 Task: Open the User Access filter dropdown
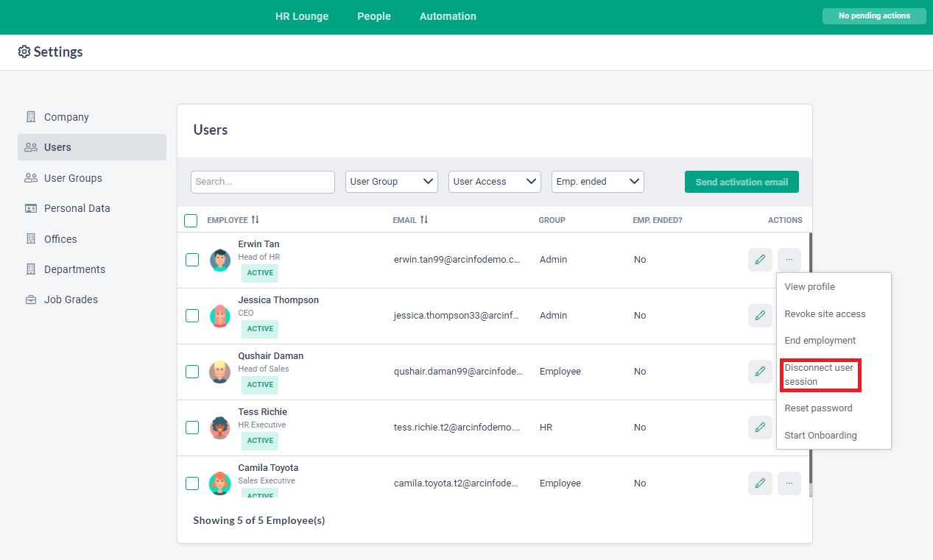click(x=495, y=182)
